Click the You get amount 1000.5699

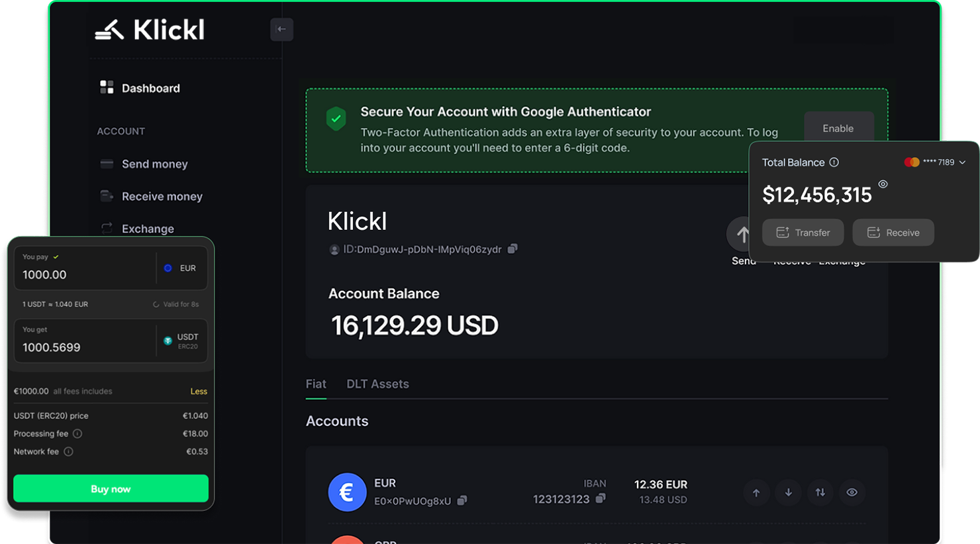pos(85,341)
